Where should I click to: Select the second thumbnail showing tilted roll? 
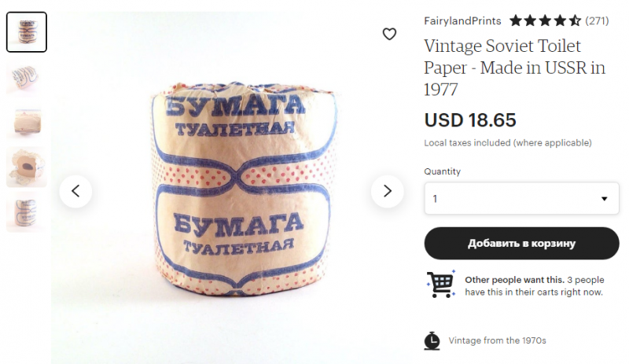pos(27,77)
